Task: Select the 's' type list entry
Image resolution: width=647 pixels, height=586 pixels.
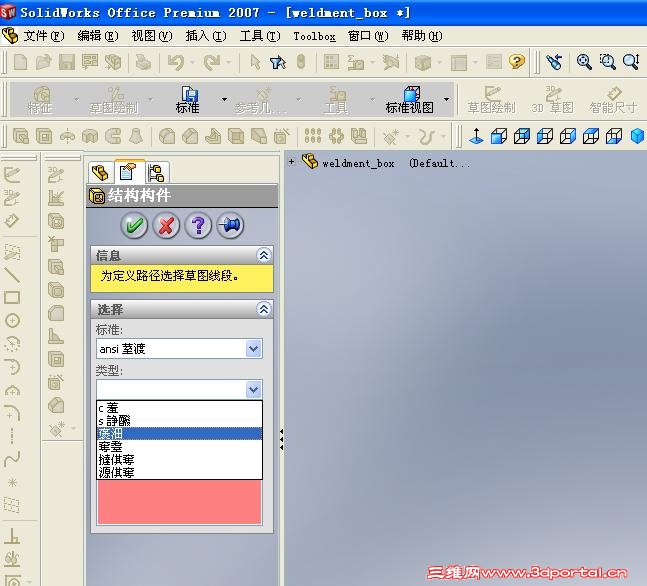Action: 179,421
